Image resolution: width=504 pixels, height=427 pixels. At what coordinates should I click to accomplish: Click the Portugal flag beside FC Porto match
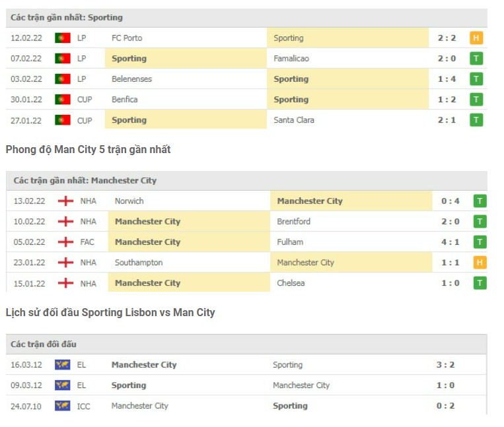coord(63,38)
